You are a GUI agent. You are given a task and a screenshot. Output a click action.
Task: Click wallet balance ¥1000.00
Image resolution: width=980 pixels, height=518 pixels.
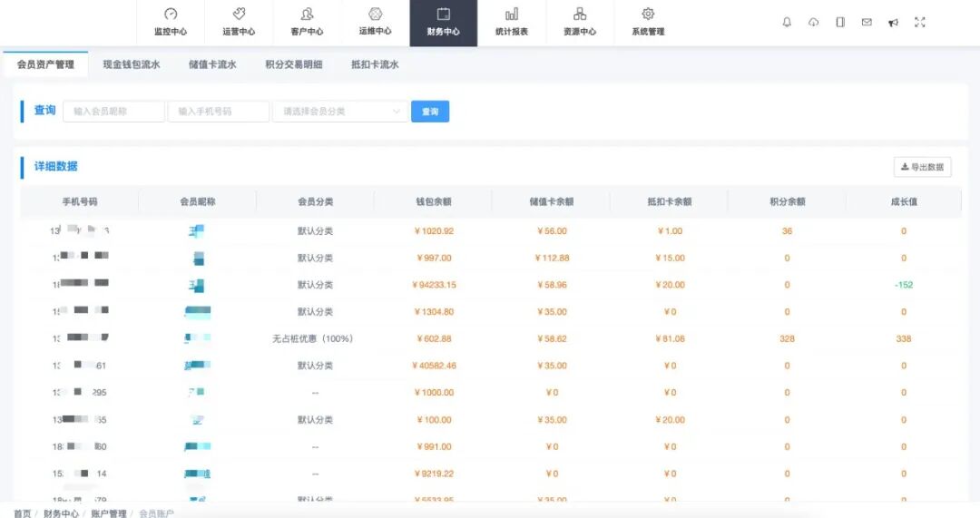coord(434,393)
